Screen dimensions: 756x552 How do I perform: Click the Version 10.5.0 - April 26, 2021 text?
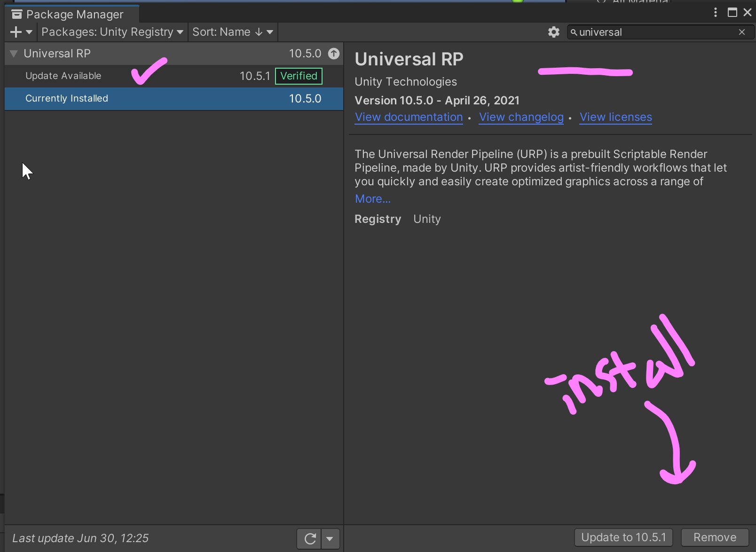tap(437, 101)
